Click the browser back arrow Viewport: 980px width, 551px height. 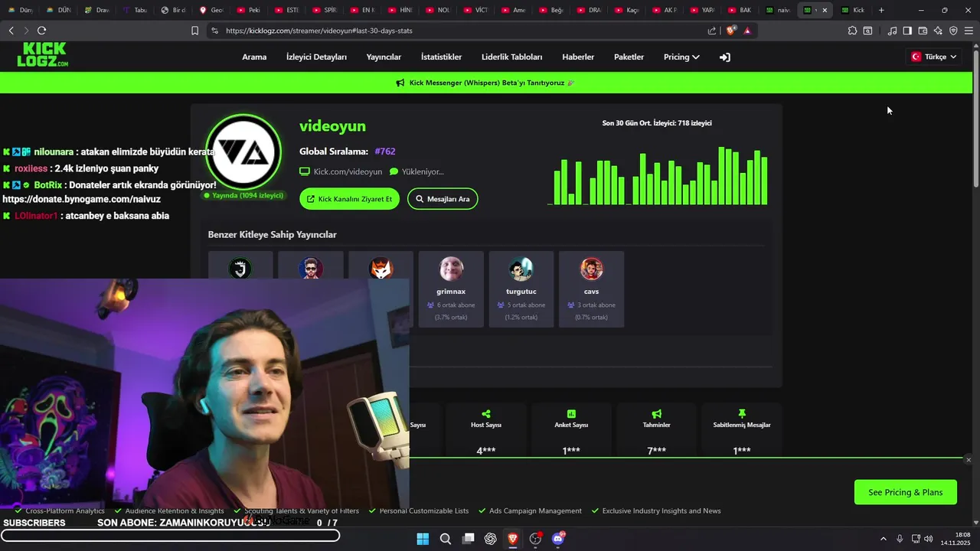(11, 31)
